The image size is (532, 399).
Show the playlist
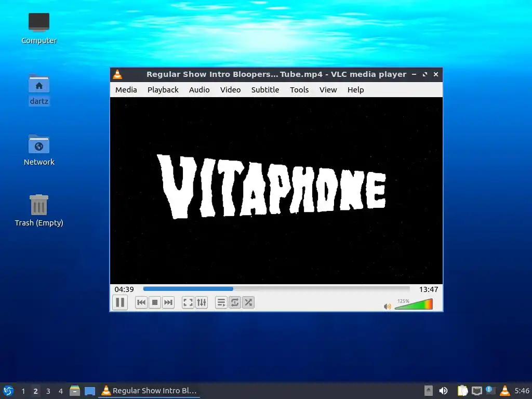click(x=221, y=302)
